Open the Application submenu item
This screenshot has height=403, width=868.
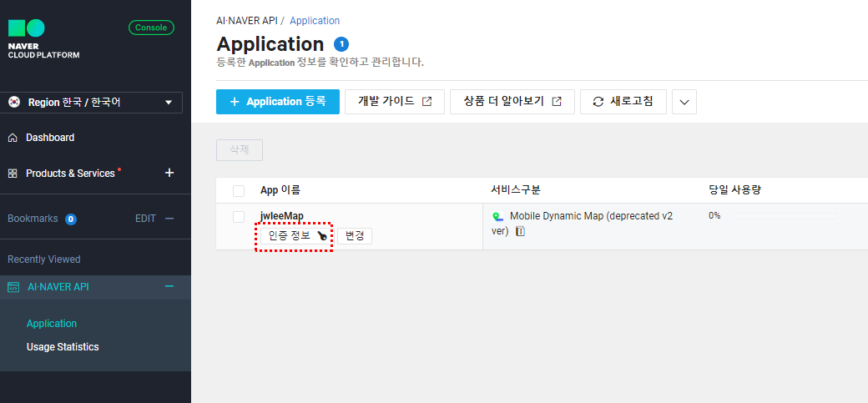click(x=52, y=323)
